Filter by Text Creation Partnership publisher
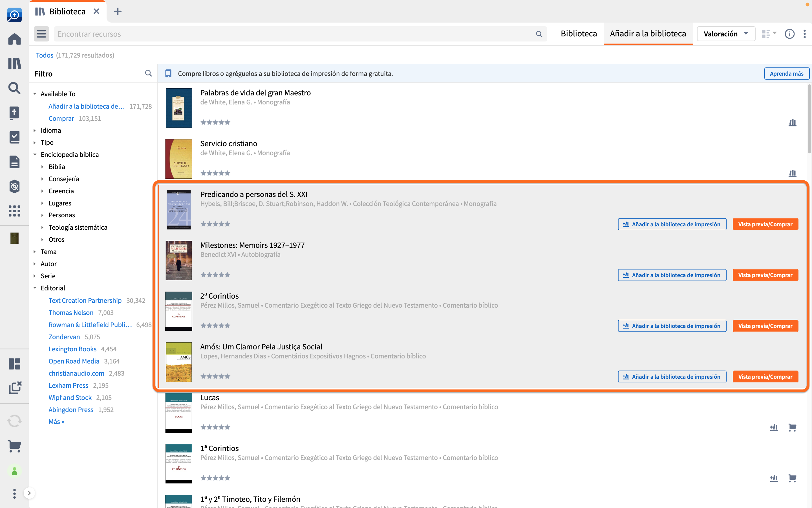Image resolution: width=812 pixels, height=508 pixels. tap(85, 300)
